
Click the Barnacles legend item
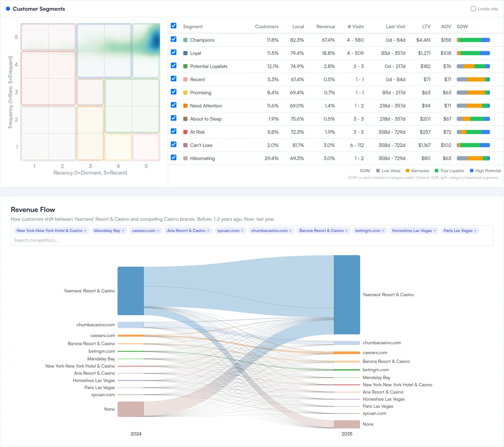(417, 171)
